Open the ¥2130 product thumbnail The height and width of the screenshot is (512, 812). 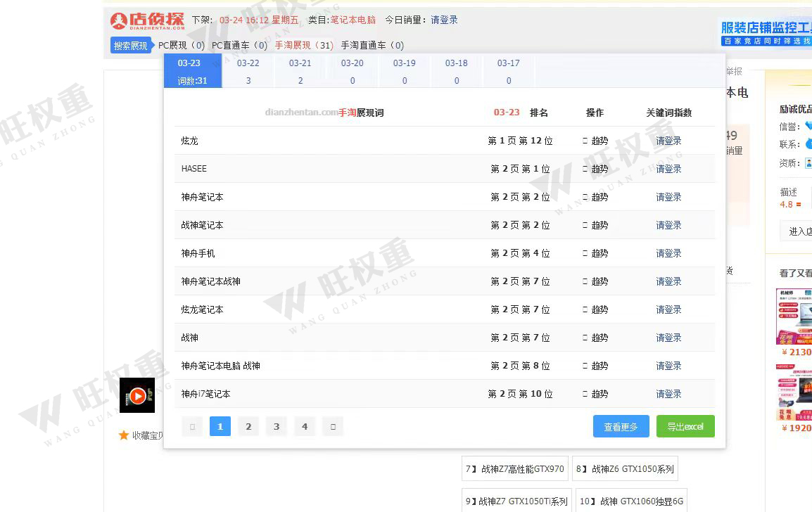(x=794, y=316)
